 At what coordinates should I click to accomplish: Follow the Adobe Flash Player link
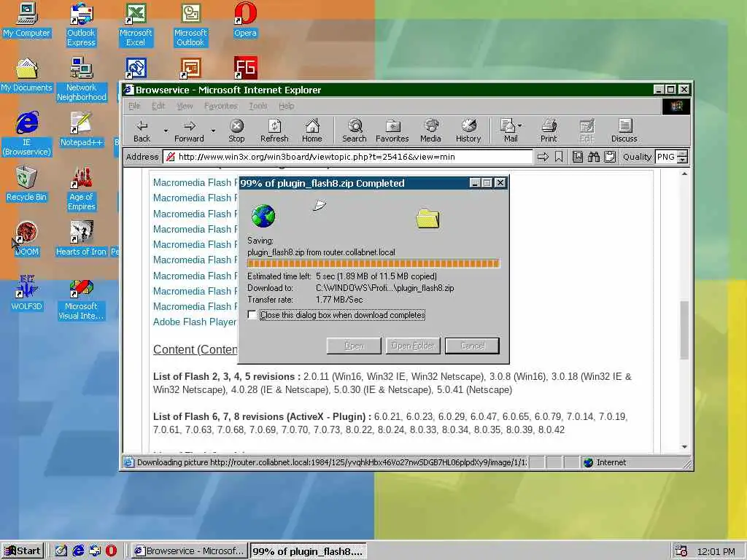coord(195,322)
